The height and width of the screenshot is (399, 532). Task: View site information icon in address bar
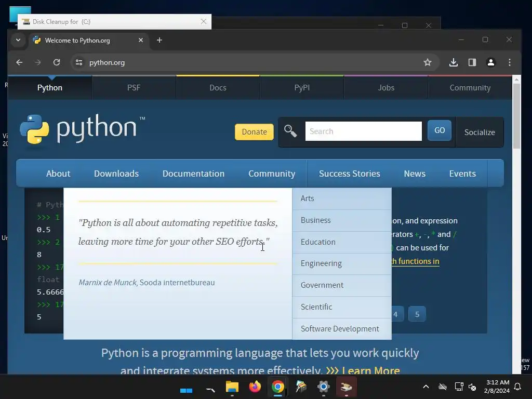click(x=79, y=62)
